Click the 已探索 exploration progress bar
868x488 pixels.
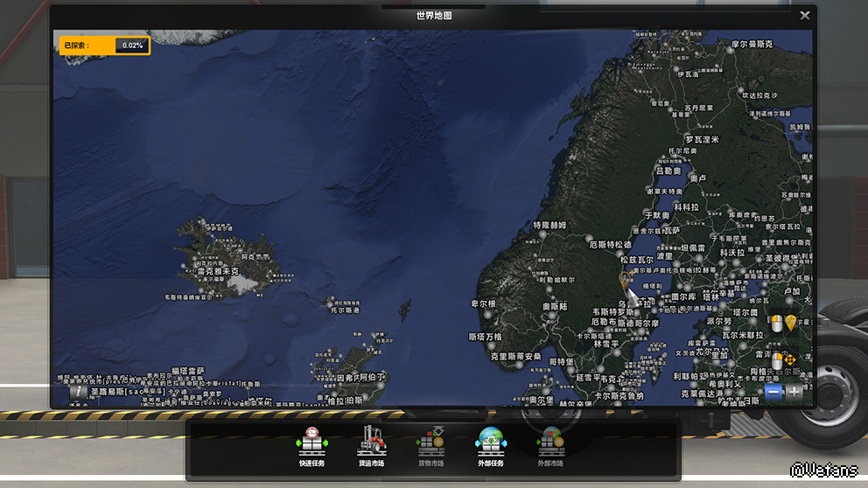point(105,45)
